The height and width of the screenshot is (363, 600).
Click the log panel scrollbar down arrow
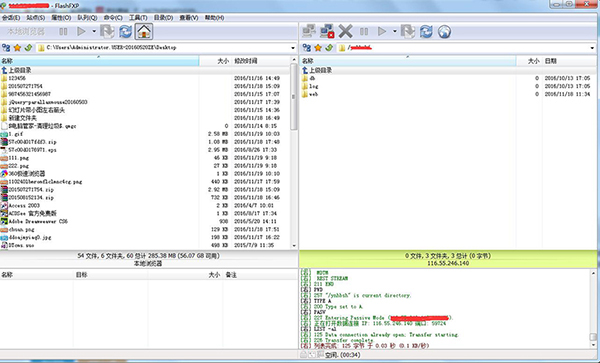593,345
